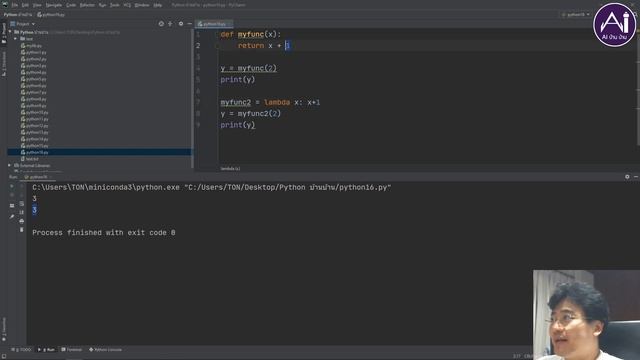Hide the Run panel with minus icon
Image resolution: width=640 pixels, height=360 pixels.
point(636,177)
